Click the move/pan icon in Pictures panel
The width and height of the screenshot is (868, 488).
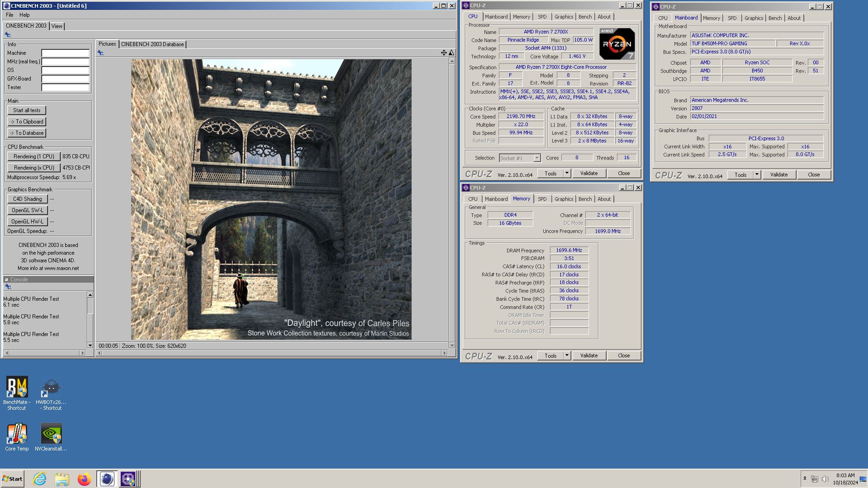[x=444, y=53]
